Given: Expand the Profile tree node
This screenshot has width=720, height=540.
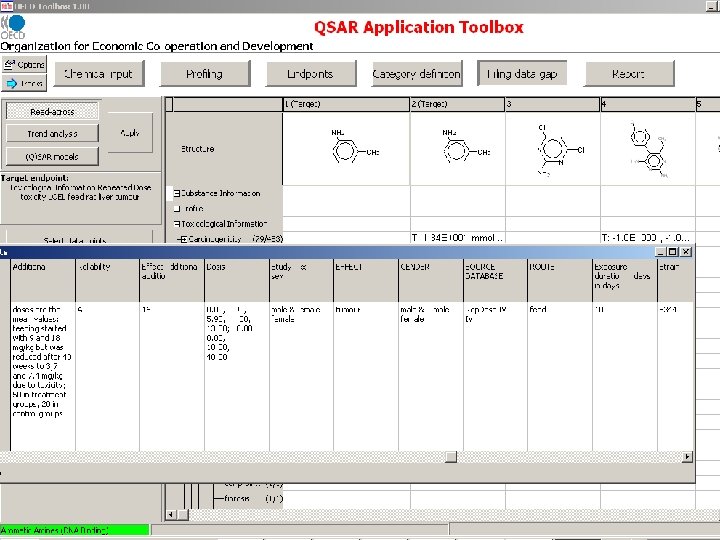Looking at the screenshot, I should tap(177, 209).
